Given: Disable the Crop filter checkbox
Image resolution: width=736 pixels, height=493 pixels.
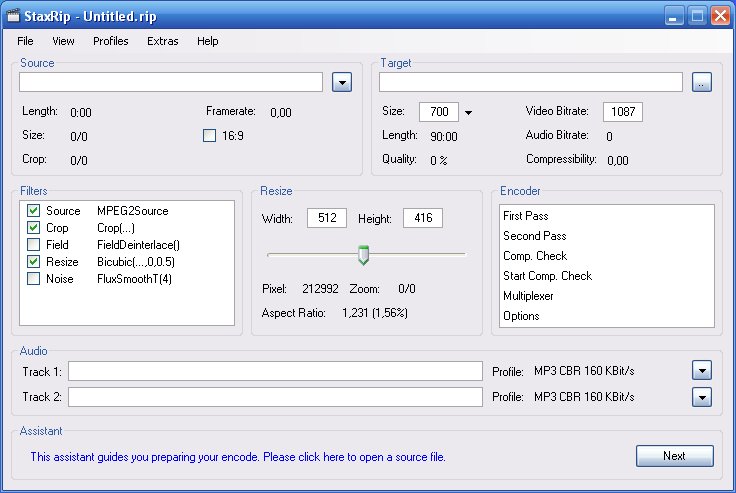Looking at the screenshot, I should [34, 228].
